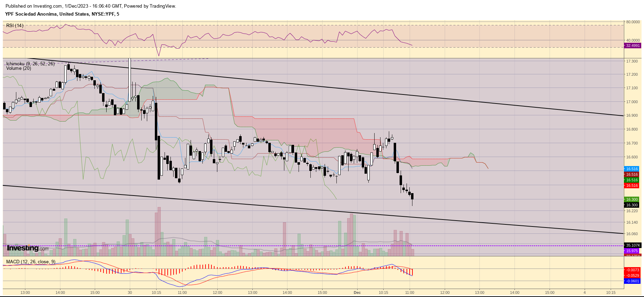Select the 4 date marker on time axis

tap(585, 292)
